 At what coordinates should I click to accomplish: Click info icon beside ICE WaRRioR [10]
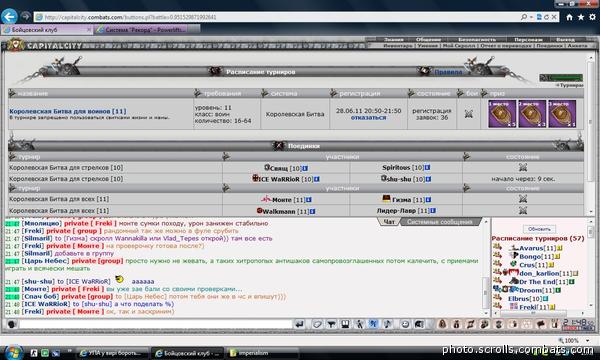click(316, 179)
